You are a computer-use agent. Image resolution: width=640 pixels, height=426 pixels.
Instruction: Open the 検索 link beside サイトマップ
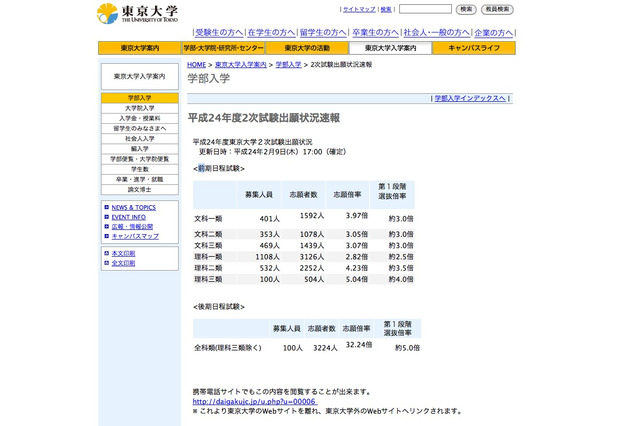386,9
